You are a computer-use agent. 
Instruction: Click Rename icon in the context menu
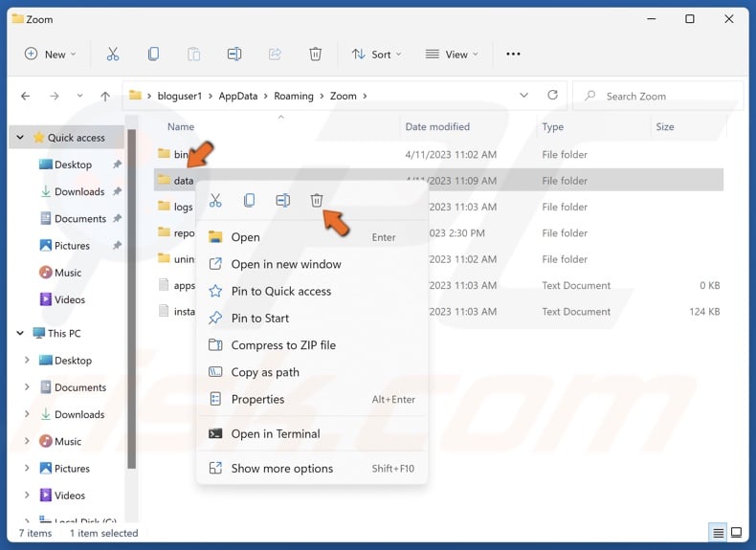[283, 200]
